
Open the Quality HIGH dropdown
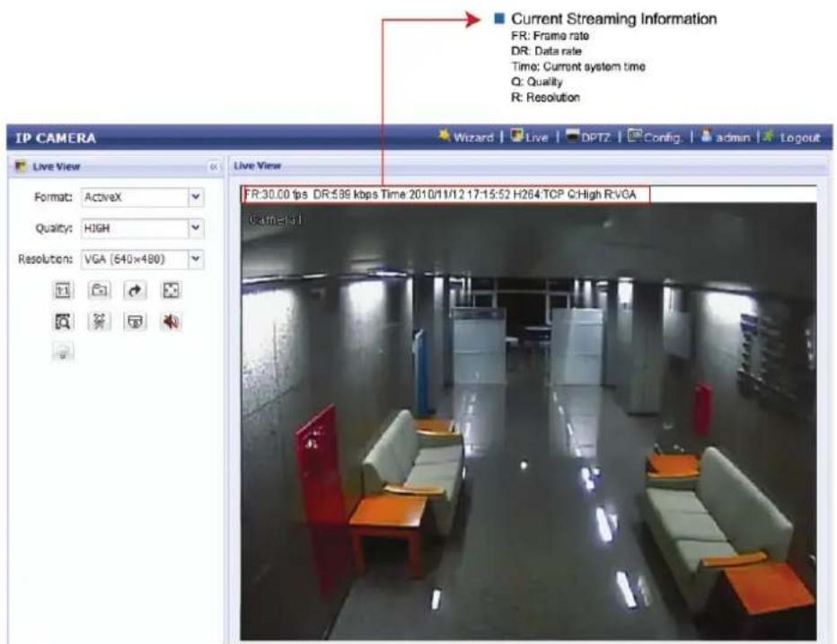[143, 228]
